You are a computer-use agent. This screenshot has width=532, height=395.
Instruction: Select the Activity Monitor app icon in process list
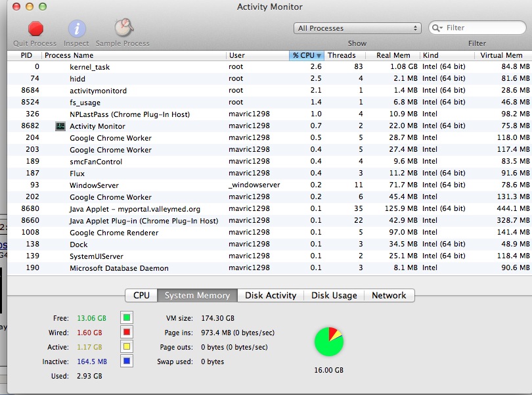click(x=60, y=126)
